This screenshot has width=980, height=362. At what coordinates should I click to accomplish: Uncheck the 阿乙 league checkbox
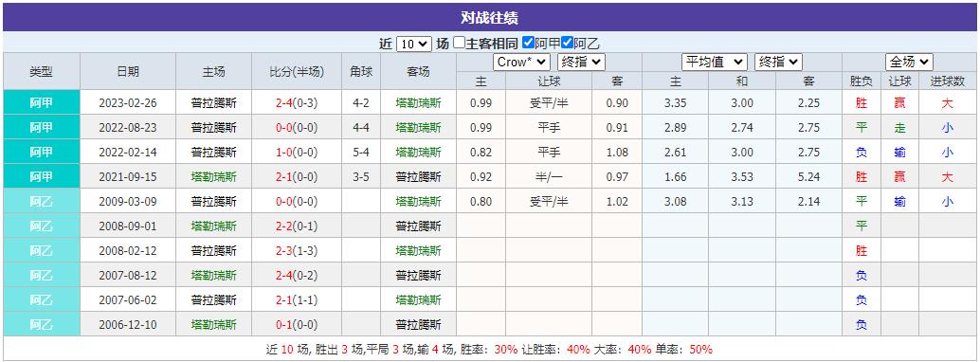tap(567, 44)
